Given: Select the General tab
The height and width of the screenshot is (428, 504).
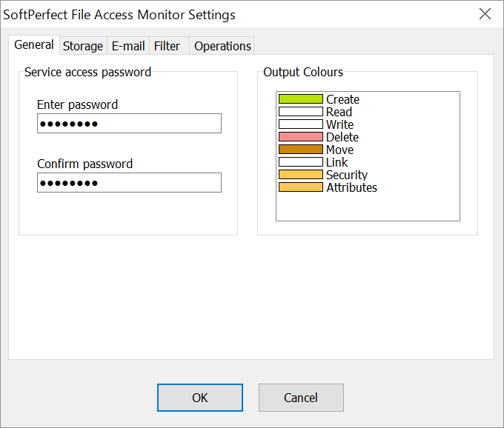Looking at the screenshot, I should pyautogui.click(x=34, y=44).
